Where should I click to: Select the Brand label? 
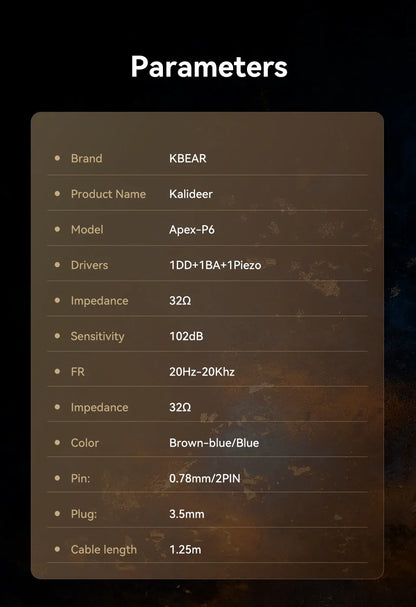point(87,158)
